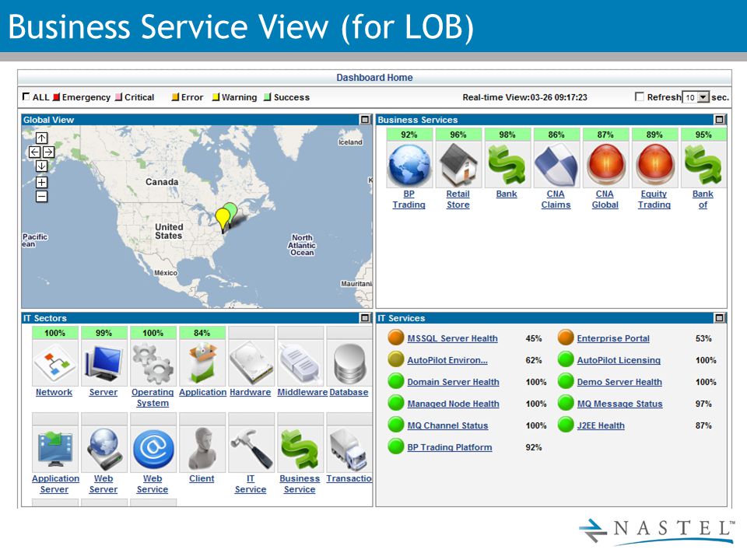Click MSSQL Server Health orange status ball
747x560 pixels.
[396, 338]
